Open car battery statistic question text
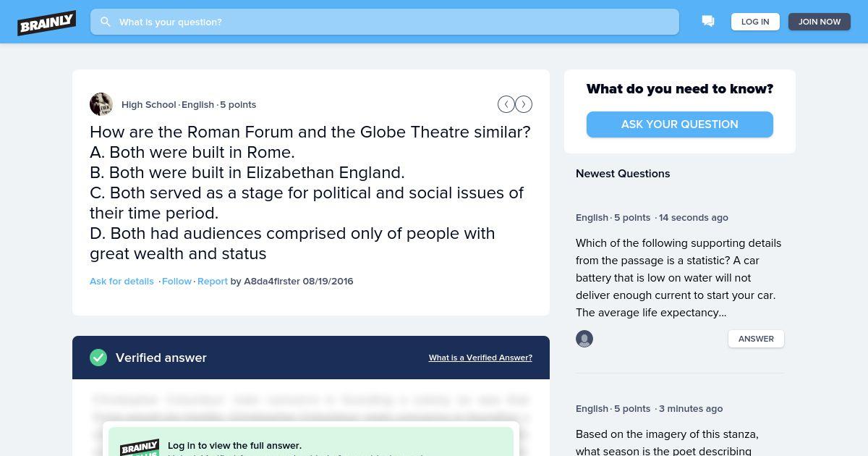Image resolution: width=868 pixels, height=456 pixels. click(x=680, y=278)
